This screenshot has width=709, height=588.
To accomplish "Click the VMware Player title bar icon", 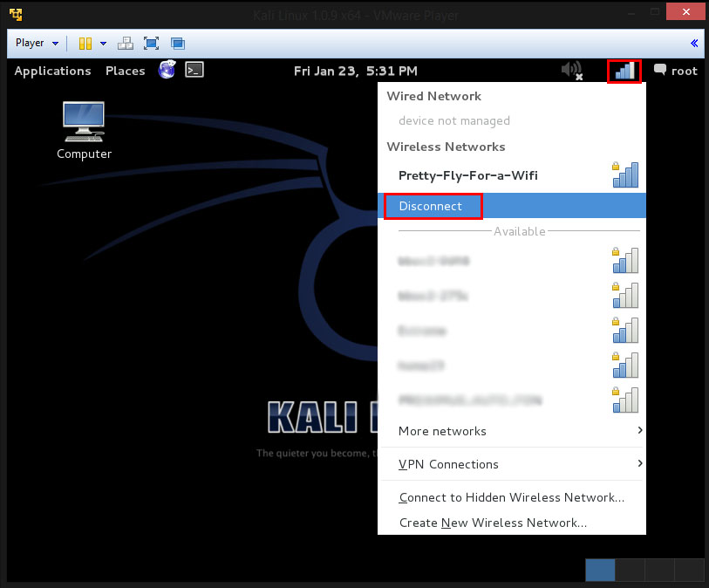I will (17, 15).
